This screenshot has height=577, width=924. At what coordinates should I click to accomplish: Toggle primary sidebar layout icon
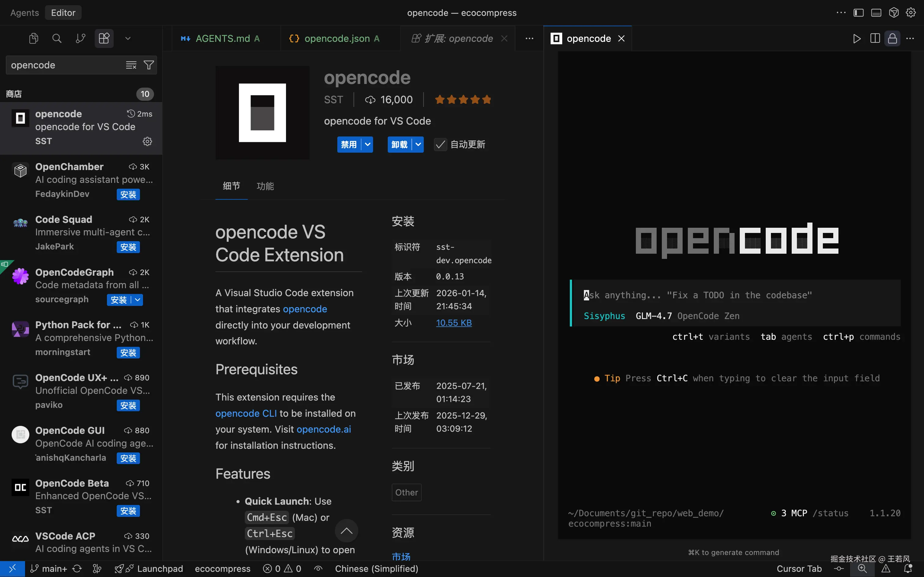pos(858,13)
